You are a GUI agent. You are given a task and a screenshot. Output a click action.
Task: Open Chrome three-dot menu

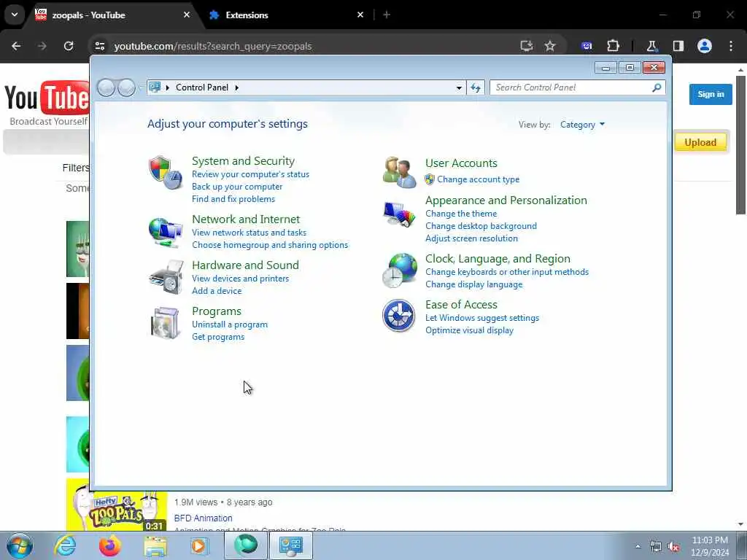(731, 46)
